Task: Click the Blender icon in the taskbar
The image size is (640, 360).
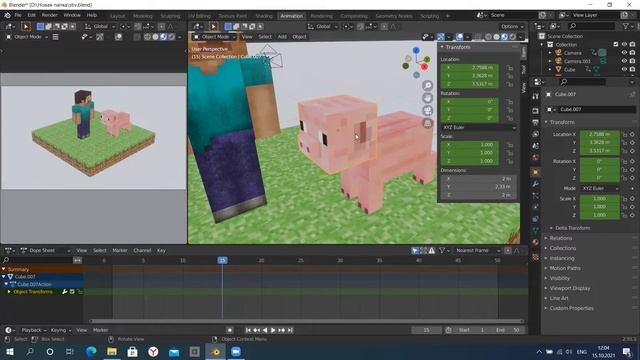Action: click(x=215, y=351)
